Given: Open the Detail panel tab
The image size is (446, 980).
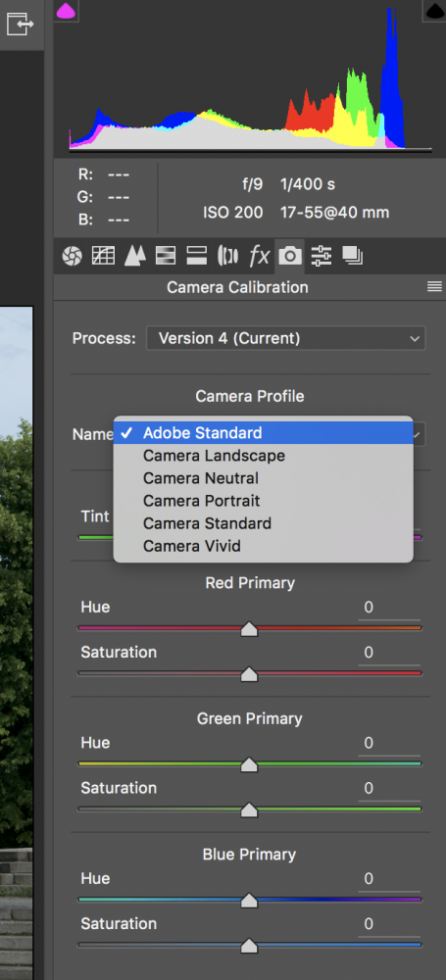Looking at the screenshot, I should [134, 256].
